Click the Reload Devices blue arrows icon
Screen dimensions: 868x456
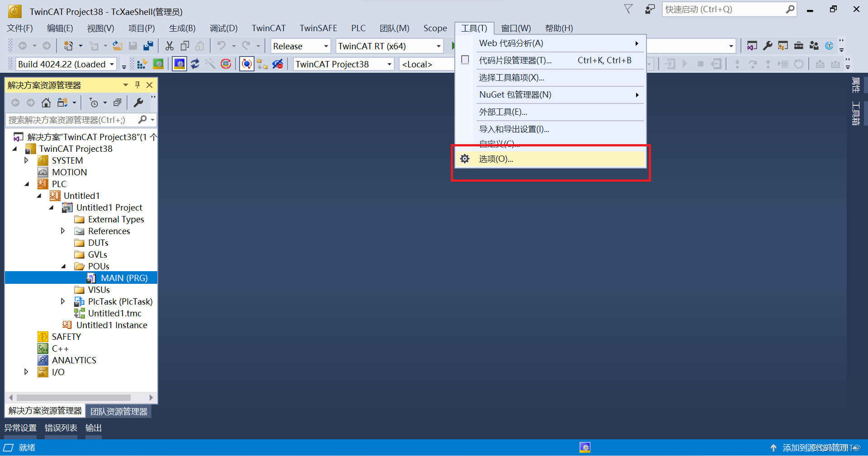click(x=195, y=64)
